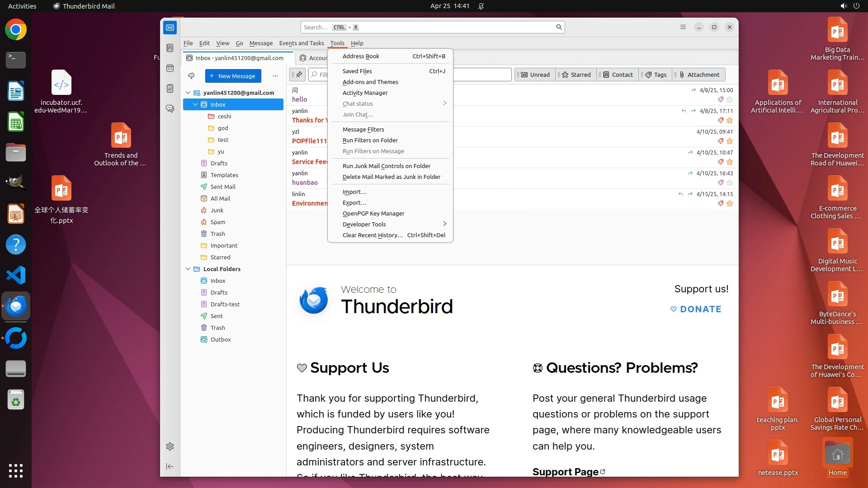Open the Tasks sidebar icon

point(170,89)
